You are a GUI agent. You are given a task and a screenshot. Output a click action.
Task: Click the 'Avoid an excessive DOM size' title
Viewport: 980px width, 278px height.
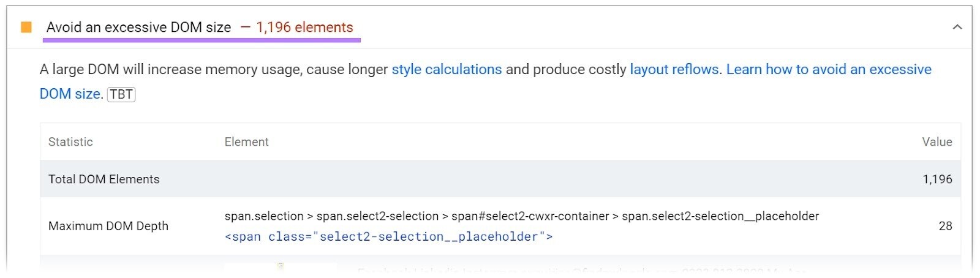(138, 28)
